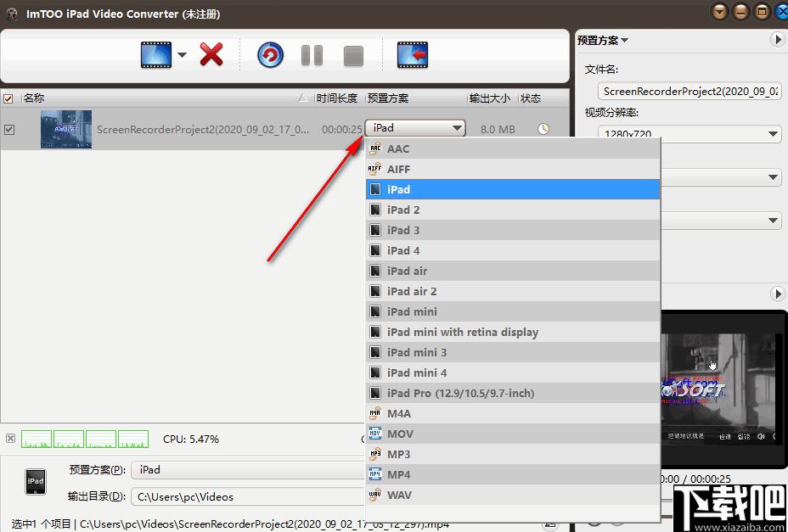
Task: Click the red X remove button
Action: (211, 54)
